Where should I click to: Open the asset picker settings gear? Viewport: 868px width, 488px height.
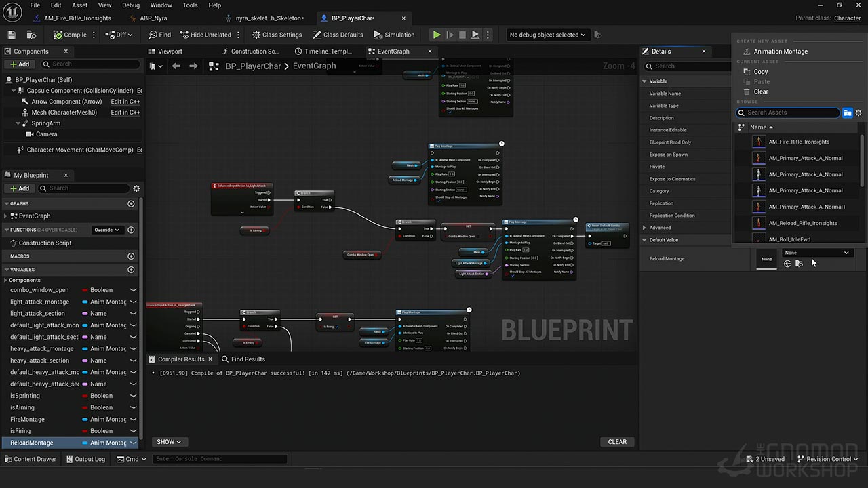859,113
